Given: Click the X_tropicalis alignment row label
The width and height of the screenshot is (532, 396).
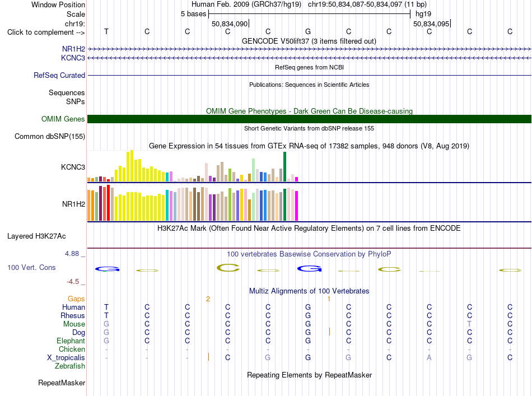Looking at the screenshot, I should point(66,358).
